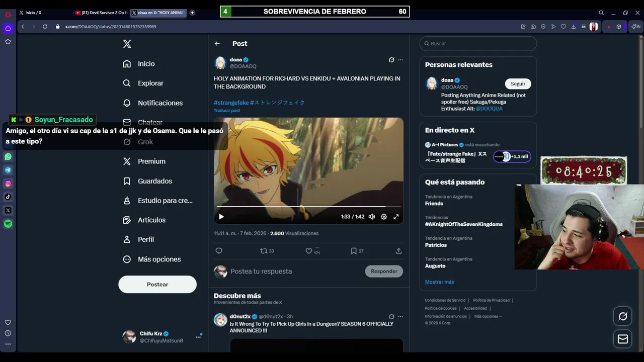Open Guardados in navigation
The width and height of the screenshot is (644, 362).
point(147,181)
